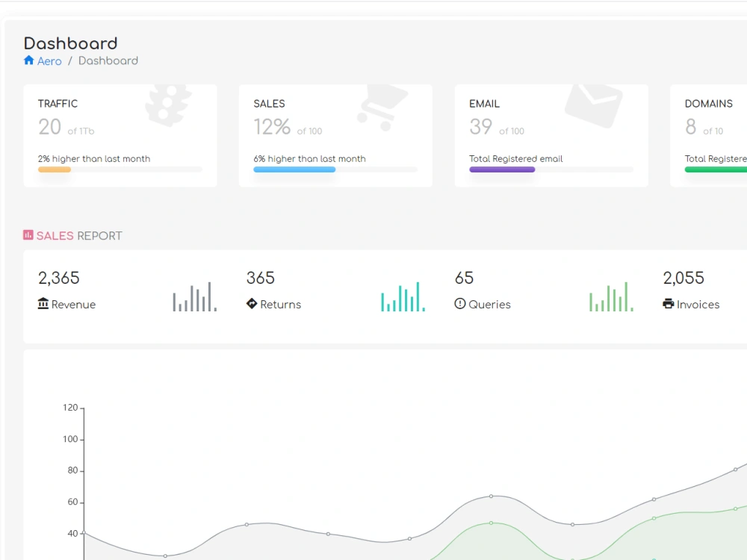747x560 pixels.
Task: Click the envelope icon in Email card
Action: pos(594,105)
